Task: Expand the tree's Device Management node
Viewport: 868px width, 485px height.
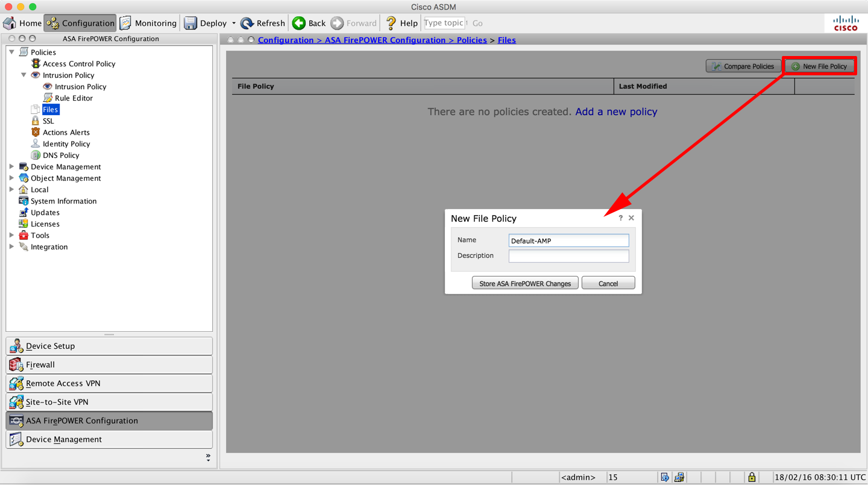Action: click(11, 166)
